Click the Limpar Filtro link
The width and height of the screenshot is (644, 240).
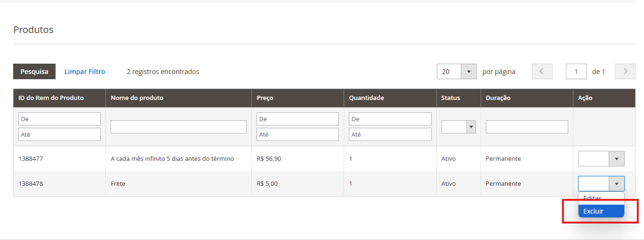click(85, 72)
